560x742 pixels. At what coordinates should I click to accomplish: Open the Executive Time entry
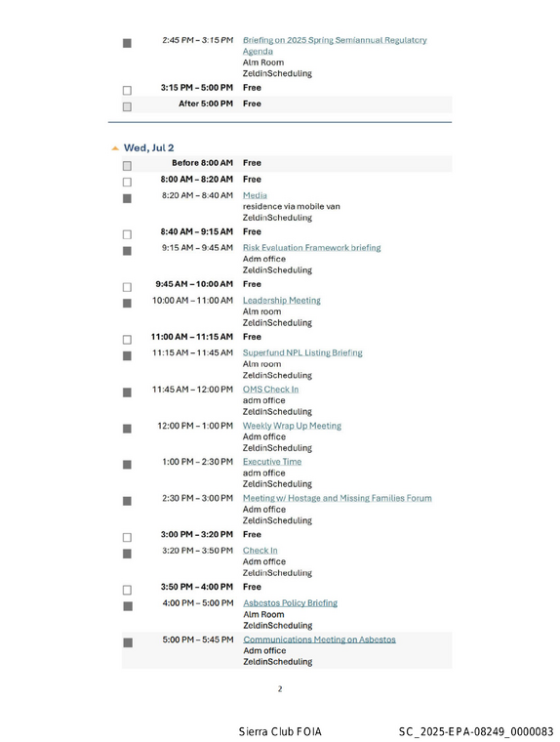(272, 462)
